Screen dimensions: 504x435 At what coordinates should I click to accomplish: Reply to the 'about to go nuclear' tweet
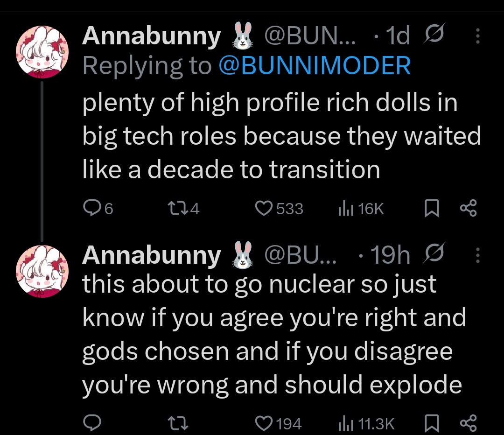pyautogui.click(x=91, y=423)
